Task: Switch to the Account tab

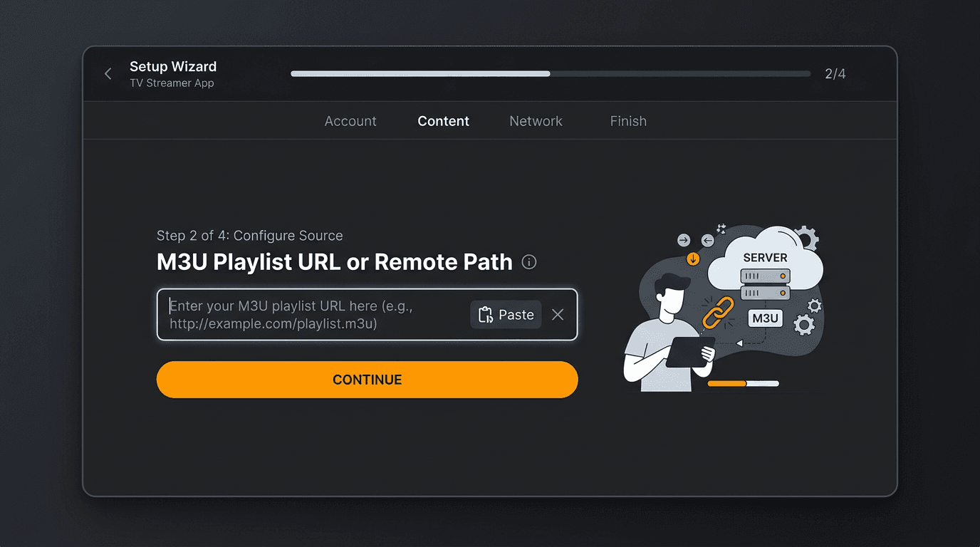Action: coord(350,121)
